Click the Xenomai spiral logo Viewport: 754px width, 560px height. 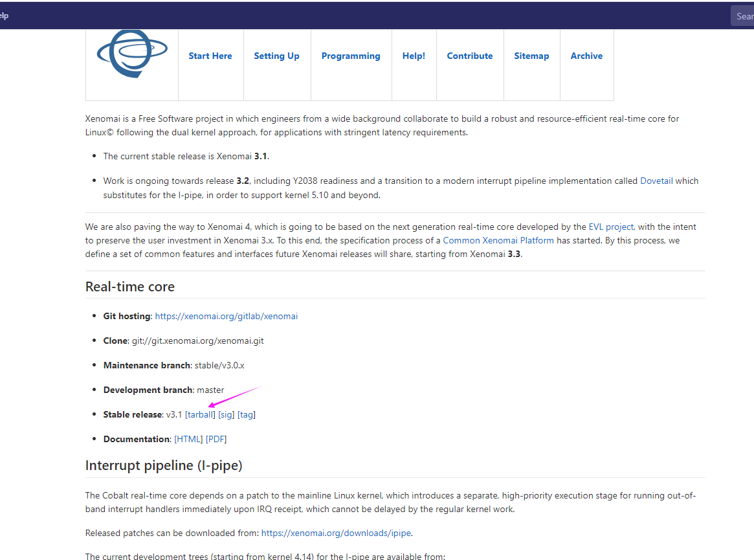131,55
